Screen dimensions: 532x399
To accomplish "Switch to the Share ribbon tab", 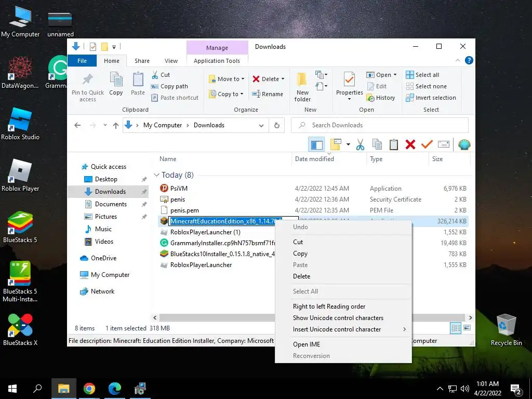I will pos(142,61).
